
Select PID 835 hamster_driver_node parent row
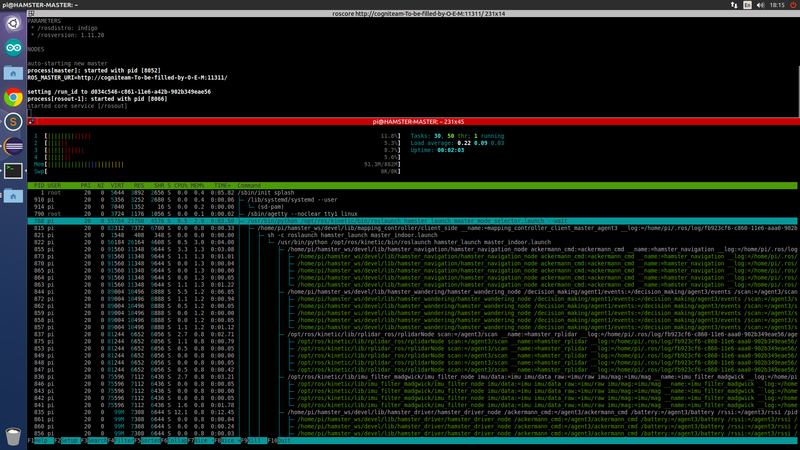[x=412, y=412]
